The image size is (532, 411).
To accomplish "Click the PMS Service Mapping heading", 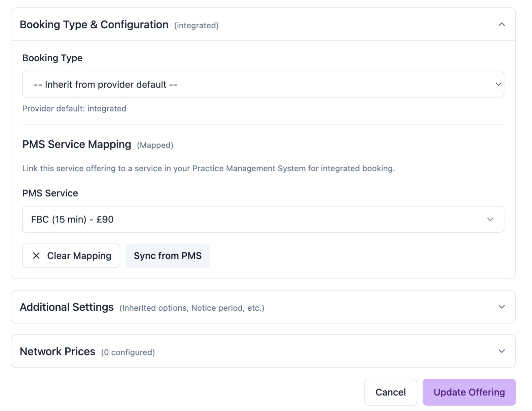I will [x=77, y=144].
